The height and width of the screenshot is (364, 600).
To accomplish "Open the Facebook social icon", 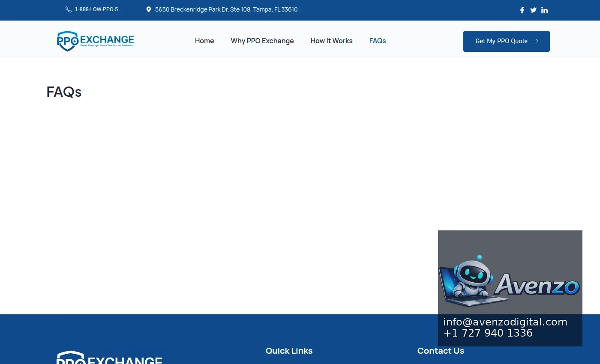I will [x=522, y=10].
